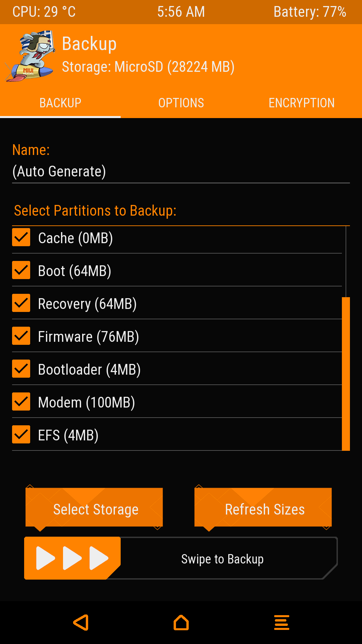Deselect the Firmware partition checkbox
This screenshot has height=644, width=362.
tap(21, 336)
